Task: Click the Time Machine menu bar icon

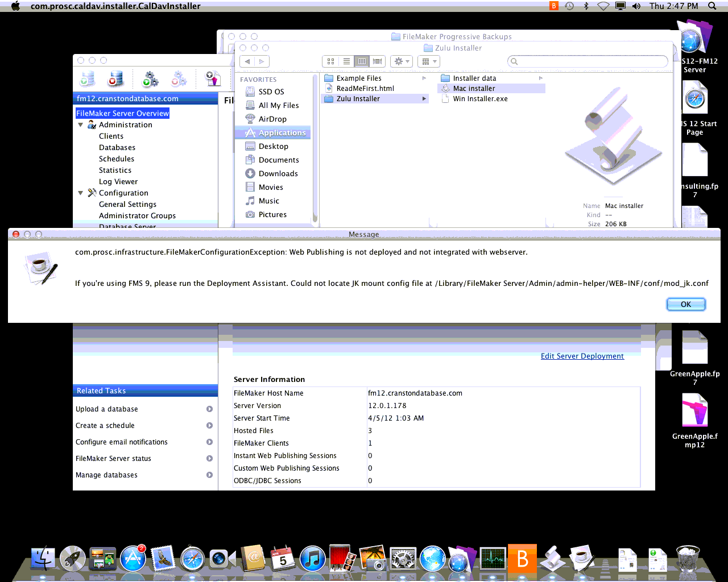Action: (569, 6)
